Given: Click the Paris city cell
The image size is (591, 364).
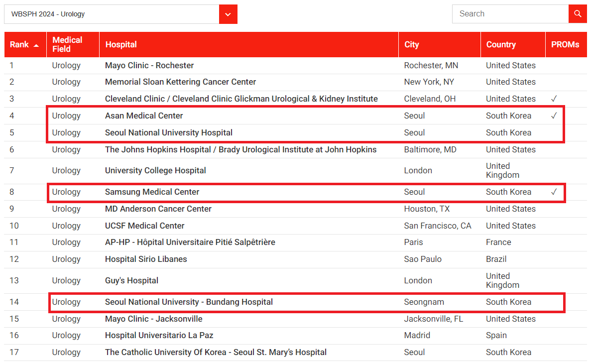Looking at the screenshot, I should tap(413, 243).
